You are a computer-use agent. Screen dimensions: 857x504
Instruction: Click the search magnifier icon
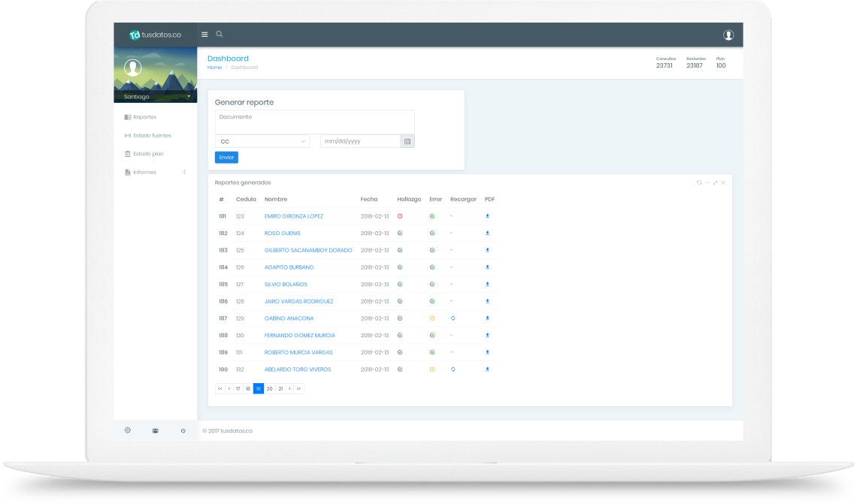(x=220, y=34)
